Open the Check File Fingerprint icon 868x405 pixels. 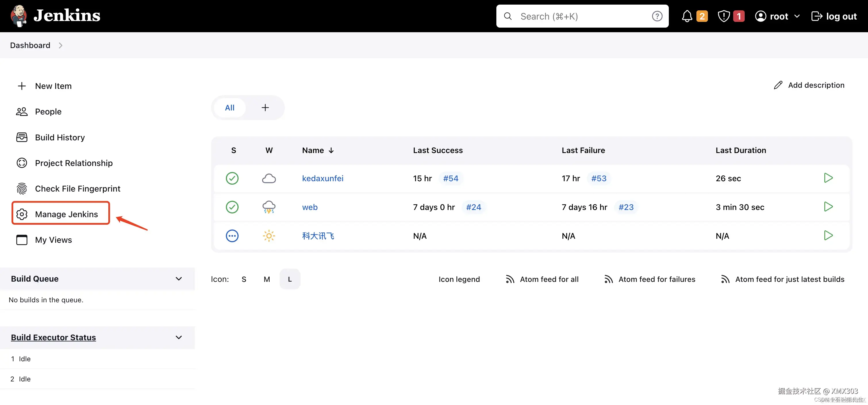[x=22, y=188]
